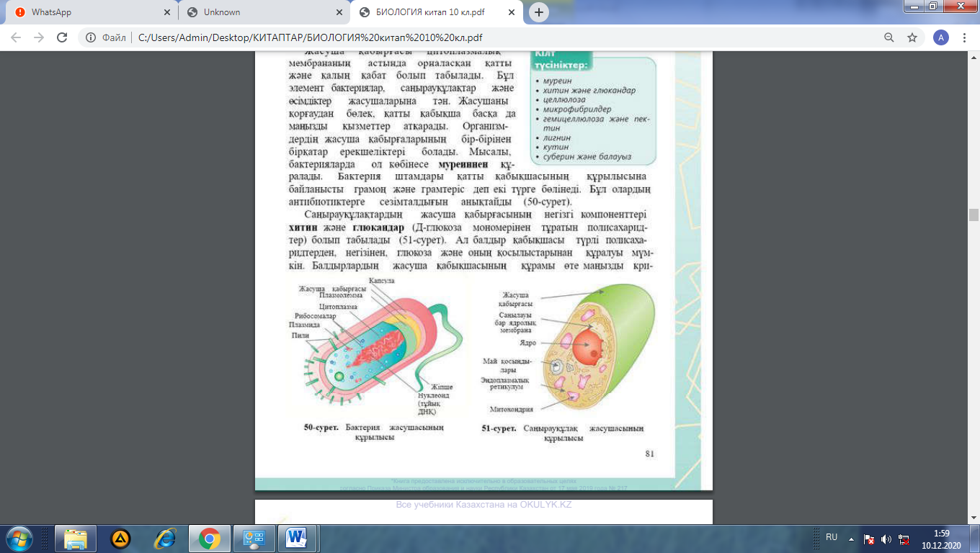Viewport: 980px width, 553px height.
Task: Click page number 81
Action: (x=650, y=454)
